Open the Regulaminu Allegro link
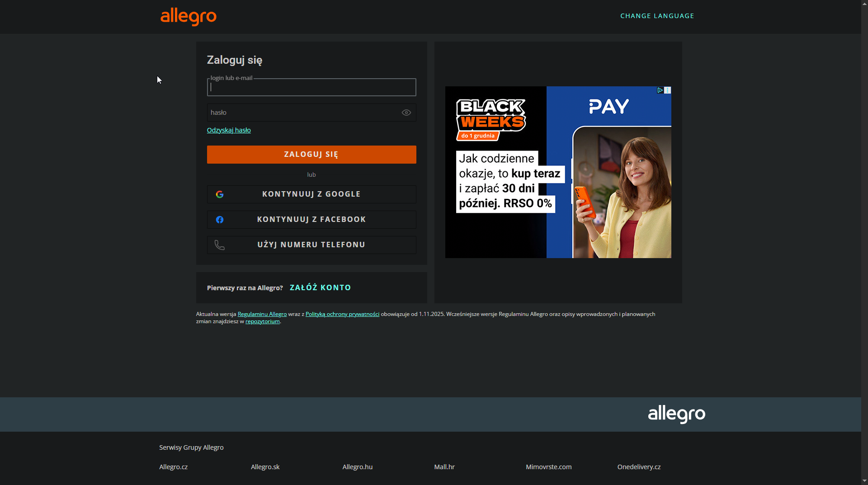This screenshot has height=485, width=868. pos(262,314)
